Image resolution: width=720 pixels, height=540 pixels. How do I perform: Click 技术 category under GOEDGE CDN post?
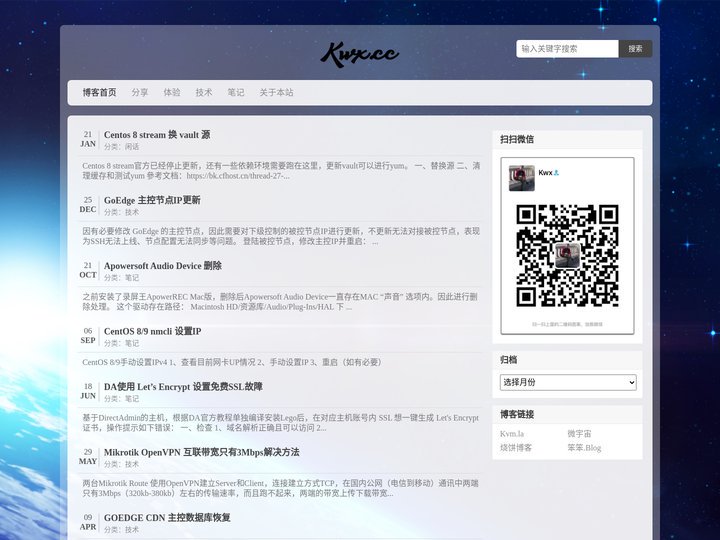pos(132,529)
